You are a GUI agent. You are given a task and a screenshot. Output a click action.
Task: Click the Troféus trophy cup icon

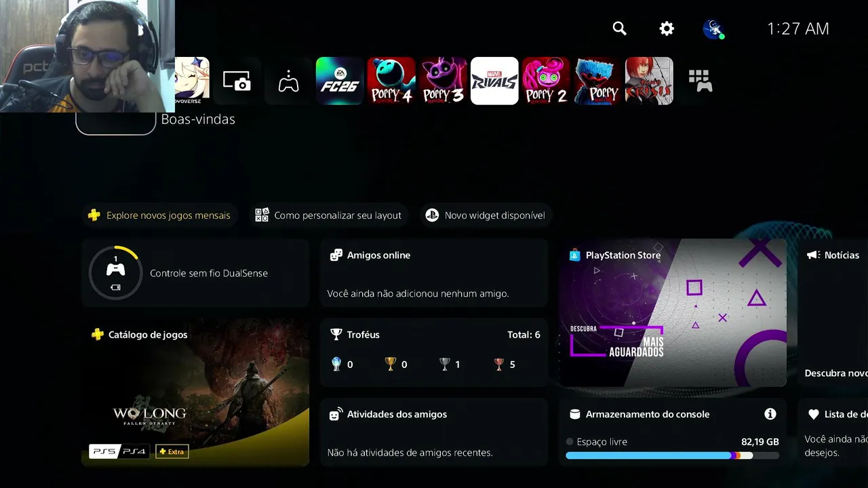click(336, 335)
